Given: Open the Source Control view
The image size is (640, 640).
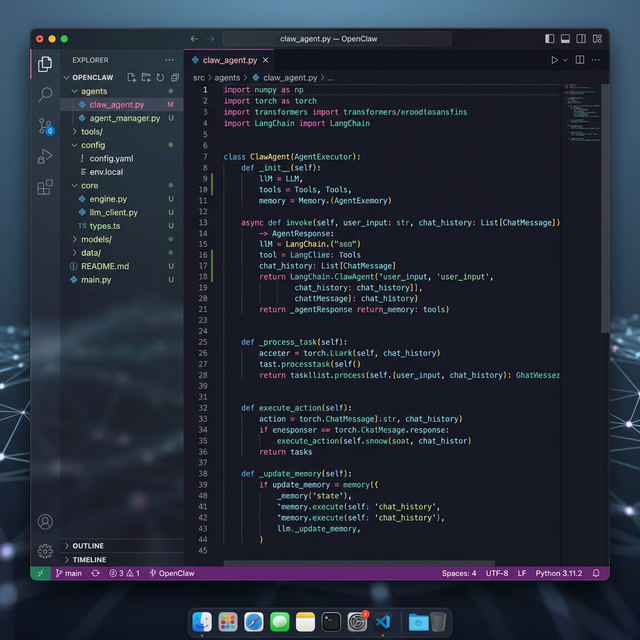Looking at the screenshot, I should pos(45,126).
